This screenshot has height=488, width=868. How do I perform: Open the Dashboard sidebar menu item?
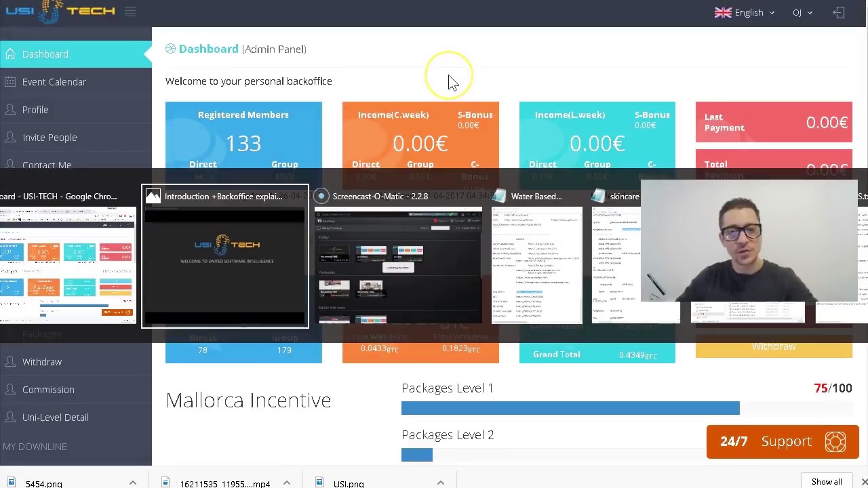pyautogui.click(x=76, y=54)
